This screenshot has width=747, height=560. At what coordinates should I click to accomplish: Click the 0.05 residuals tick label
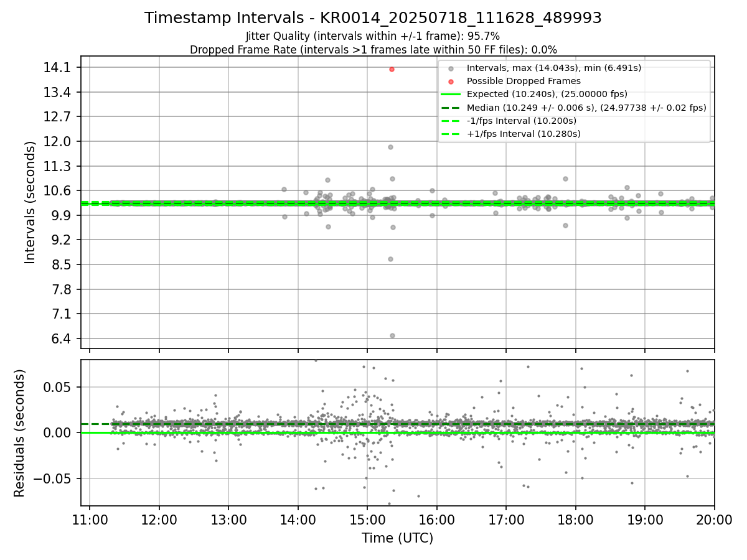pyautogui.click(x=57, y=387)
